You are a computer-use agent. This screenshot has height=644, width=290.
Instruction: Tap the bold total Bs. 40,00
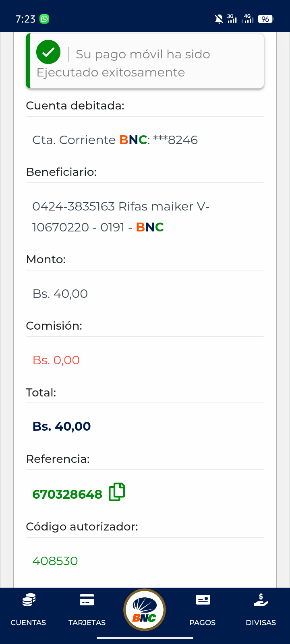tap(62, 426)
